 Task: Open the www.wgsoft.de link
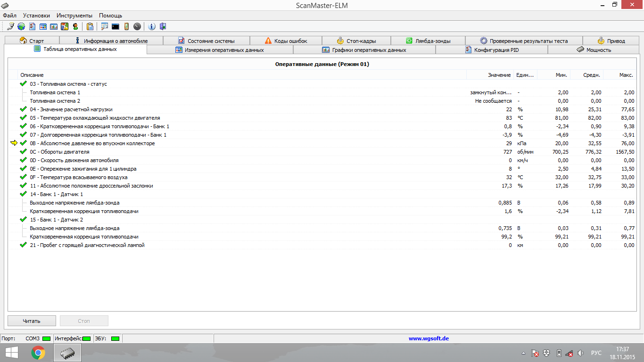(428, 338)
